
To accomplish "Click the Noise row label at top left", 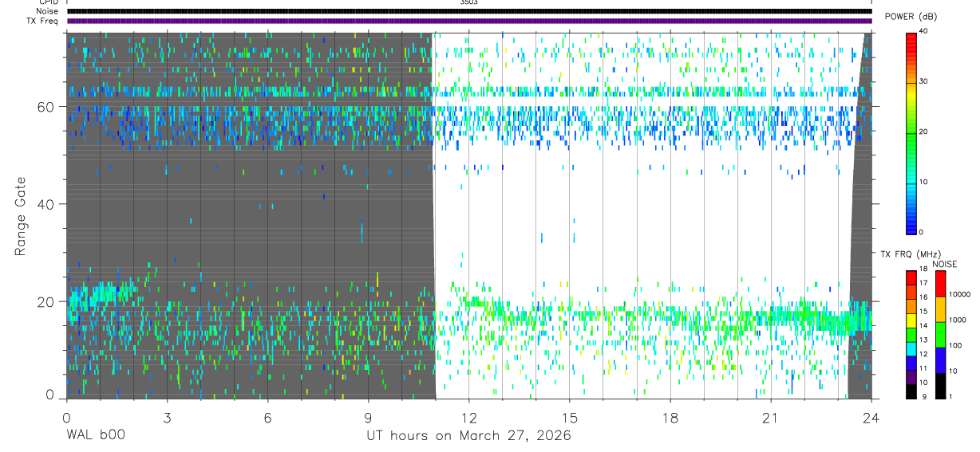I will (x=48, y=11).
